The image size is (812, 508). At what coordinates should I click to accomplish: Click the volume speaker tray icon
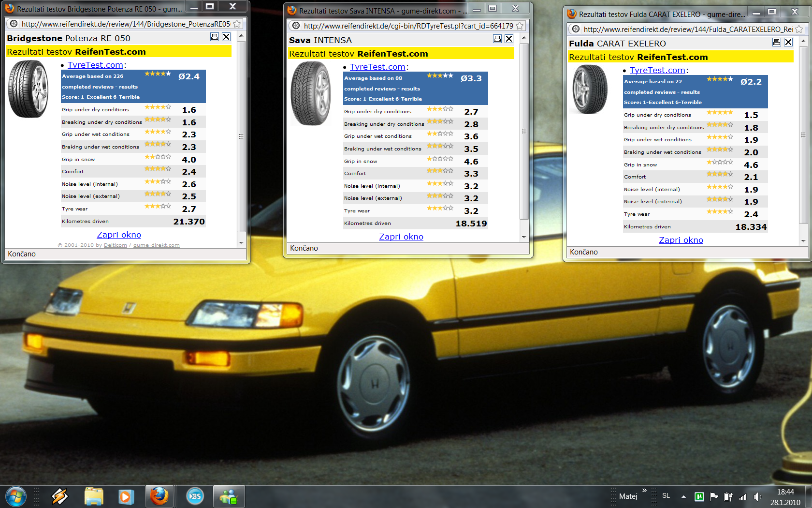click(x=757, y=497)
